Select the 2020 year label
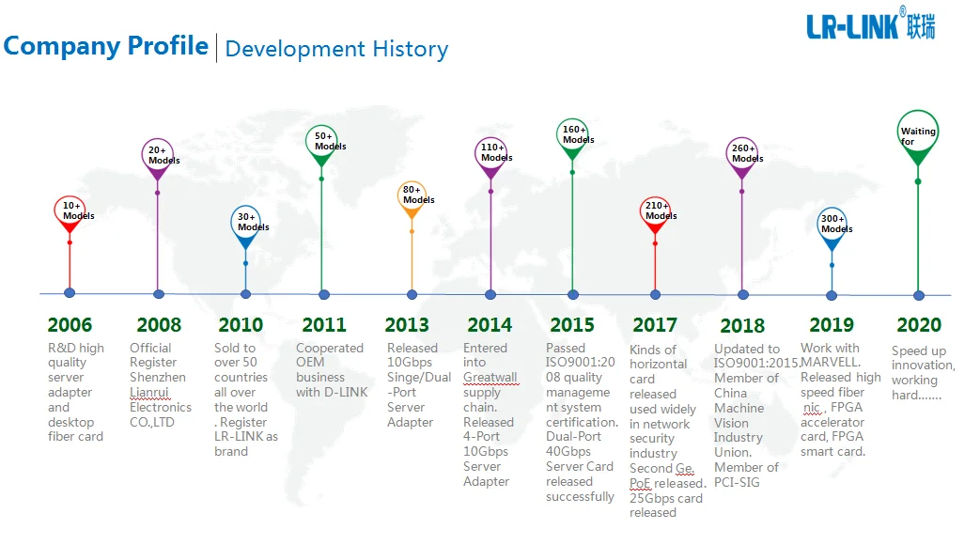Viewport: 980px width, 545px height. pos(919,325)
